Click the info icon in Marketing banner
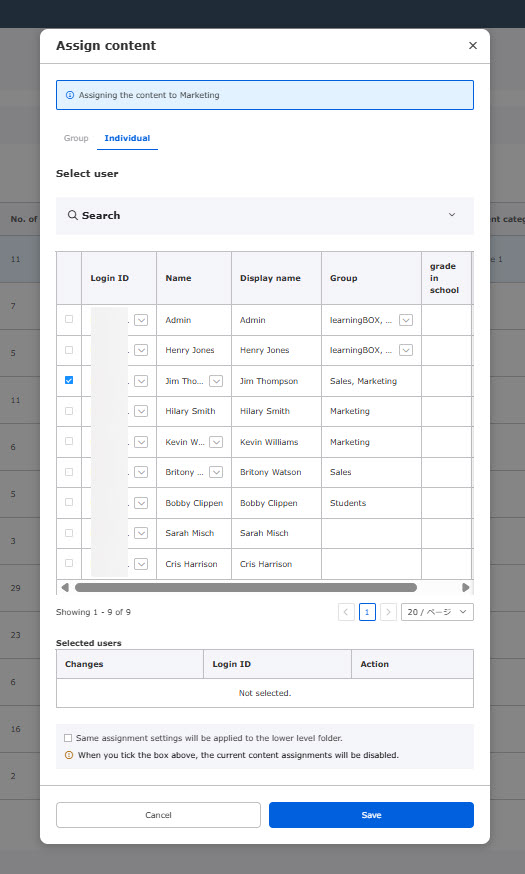This screenshot has height=874, width=525. pyautogui.click(x=70, y=95)
